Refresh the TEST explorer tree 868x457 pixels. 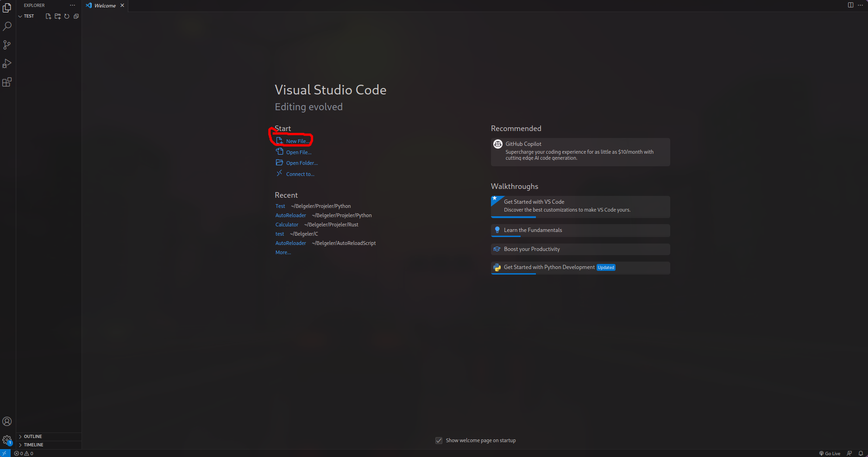coord(67,16)
